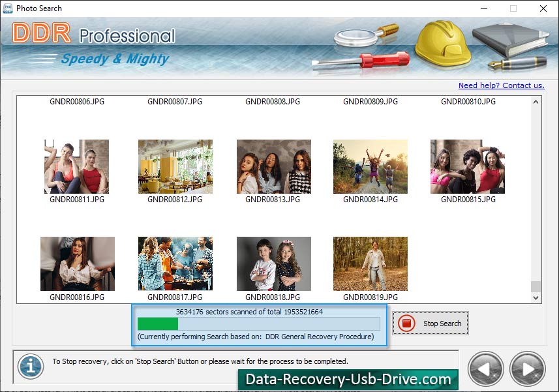Click the scrollbar thumb of the photo list
The height and width of the screenshot is (392, 559).
click(x=536, y=286)
